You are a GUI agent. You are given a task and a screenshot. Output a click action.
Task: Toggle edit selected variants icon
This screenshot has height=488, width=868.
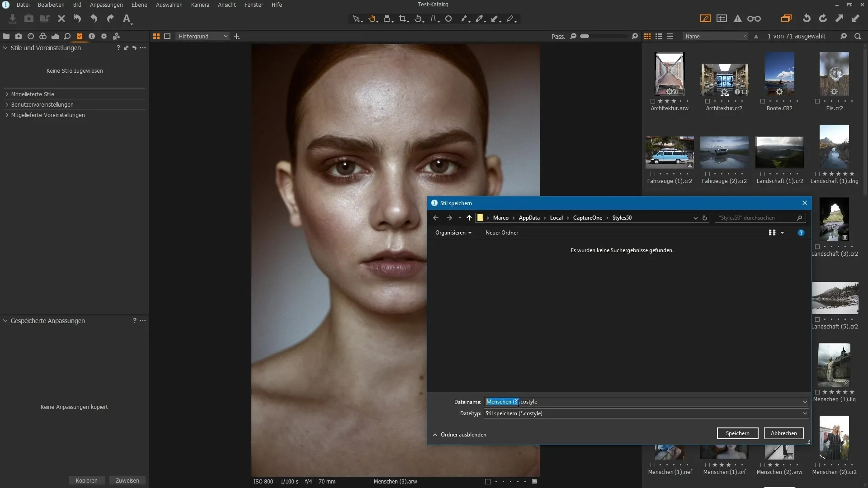click(x=786, y=19)
